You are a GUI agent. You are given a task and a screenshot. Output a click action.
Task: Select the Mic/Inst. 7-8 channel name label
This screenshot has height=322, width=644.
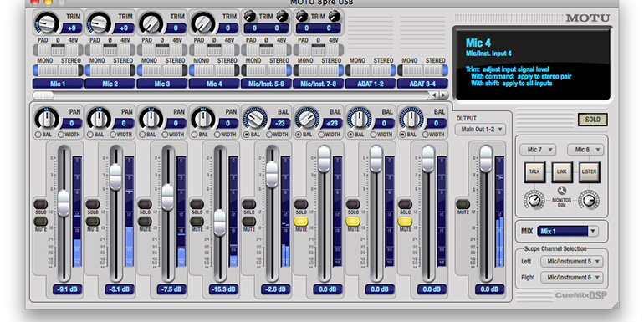click(x=319, y=84)
